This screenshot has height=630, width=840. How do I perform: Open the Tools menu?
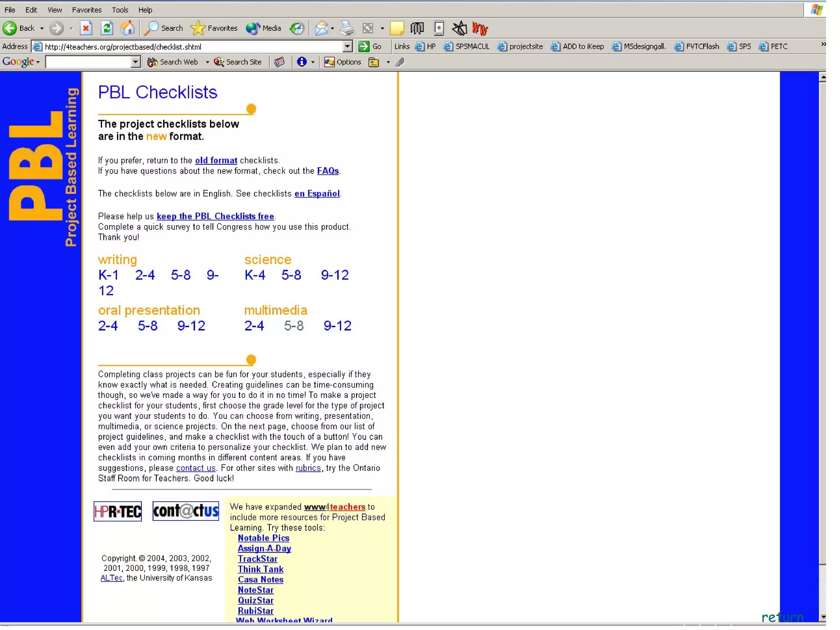(120, 10)
